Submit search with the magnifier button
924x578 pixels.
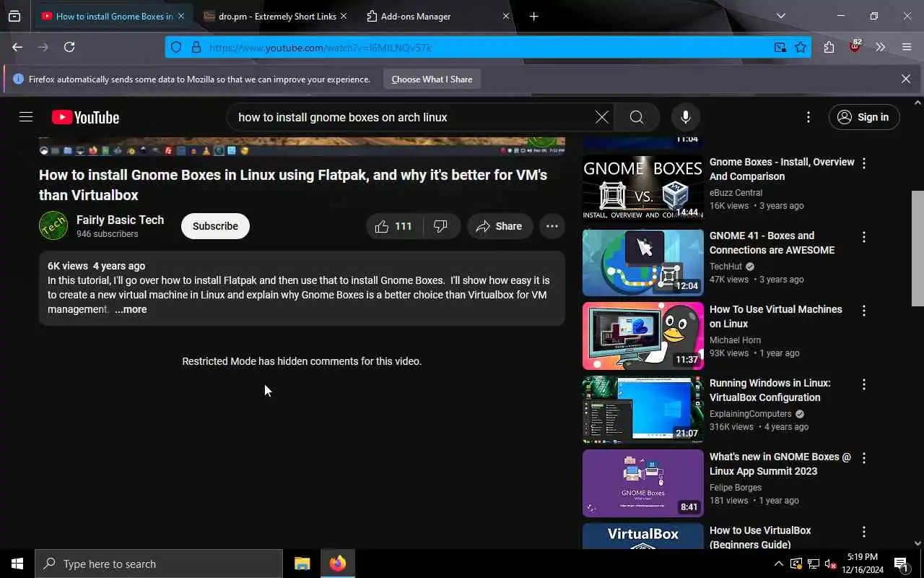637,117
